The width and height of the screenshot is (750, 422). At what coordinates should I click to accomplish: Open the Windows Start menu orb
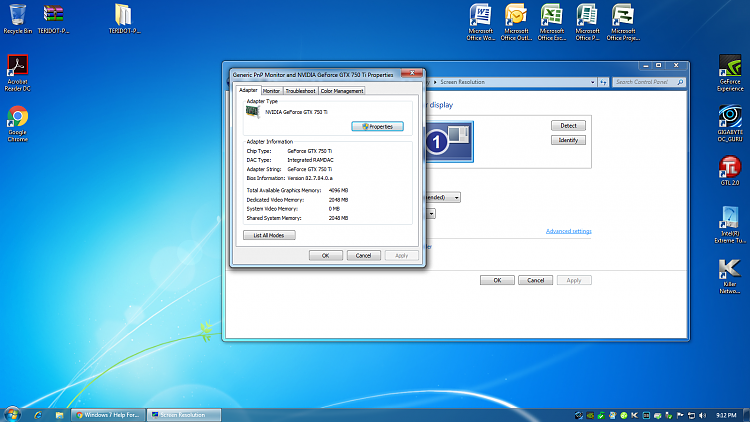coord(12,414)
